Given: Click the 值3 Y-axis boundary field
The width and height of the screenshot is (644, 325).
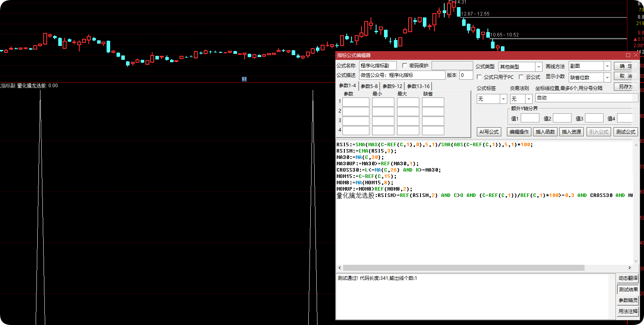Looking at the screenshot, I should pos(594,118).
